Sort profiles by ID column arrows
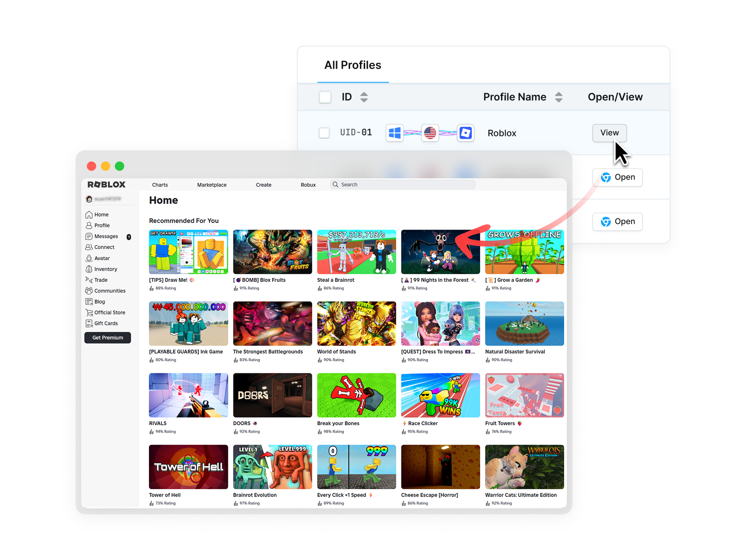Image resolution: width=747 pixels, height=560 pixels. [364, 97]
